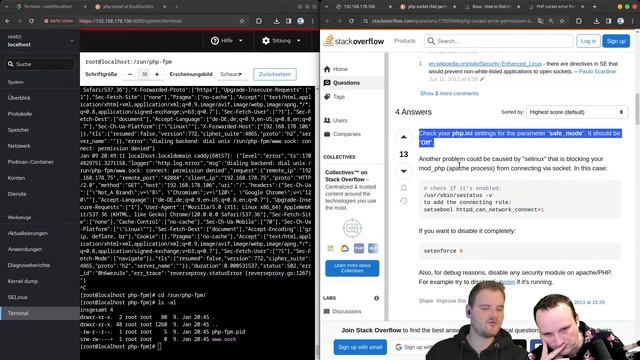This screenshot has width=640, height=360.
Task: Open extensions in the Cockpit browser window
Action: point(259,21)
